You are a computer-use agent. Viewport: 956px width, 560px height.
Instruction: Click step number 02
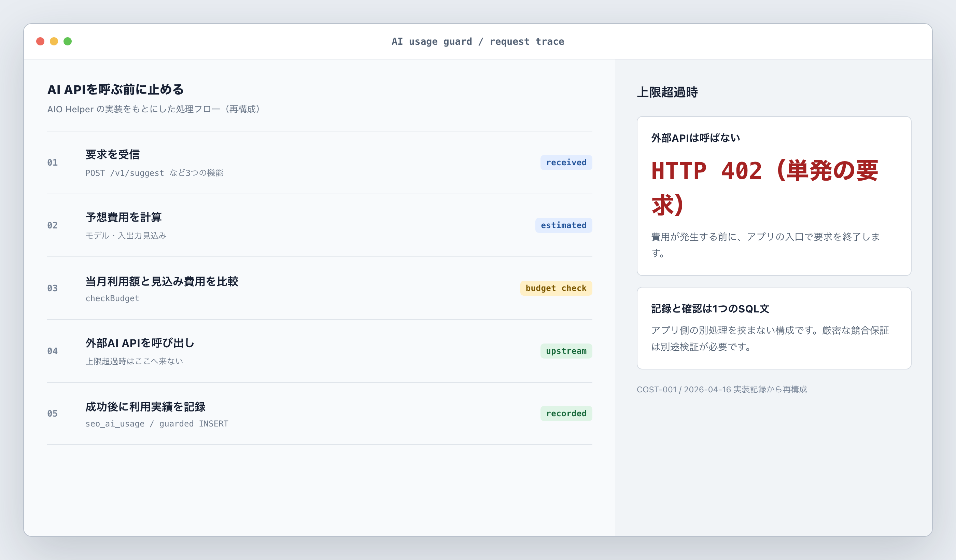tap(52, 225)
